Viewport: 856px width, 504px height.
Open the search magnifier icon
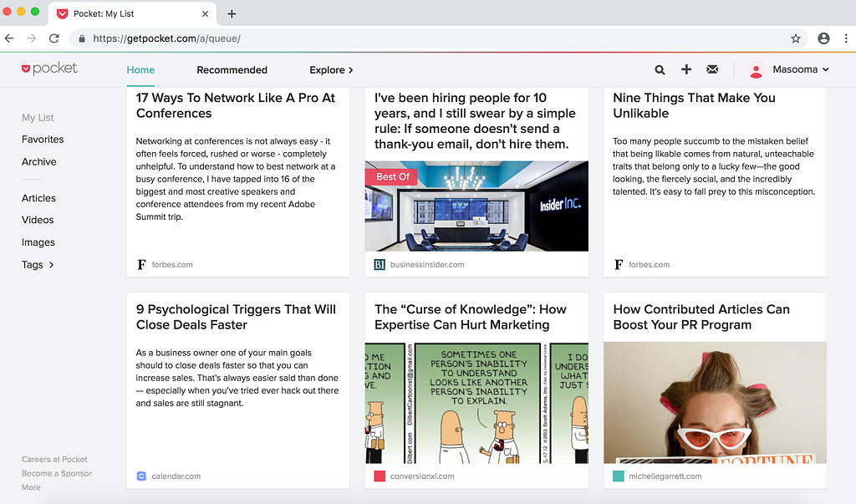[x=660, y=70]
